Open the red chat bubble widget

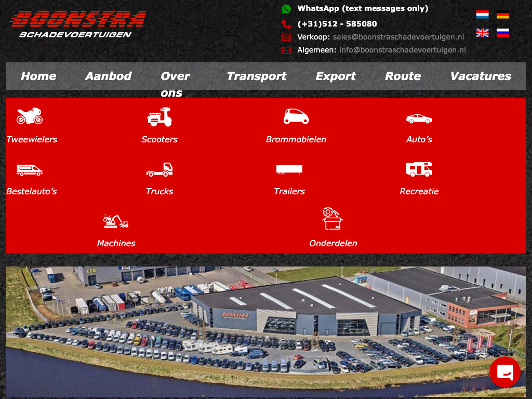point(505,372)
